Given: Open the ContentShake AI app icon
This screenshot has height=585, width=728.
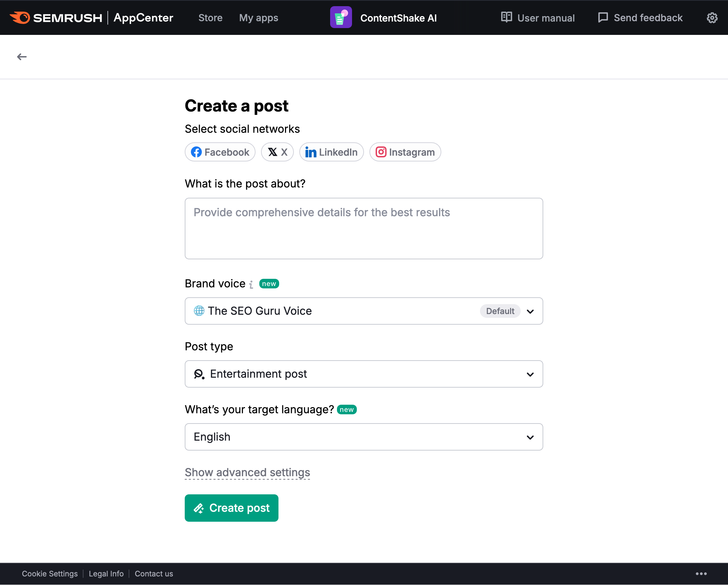Looking at the screenshot, I should click(341, 17).
